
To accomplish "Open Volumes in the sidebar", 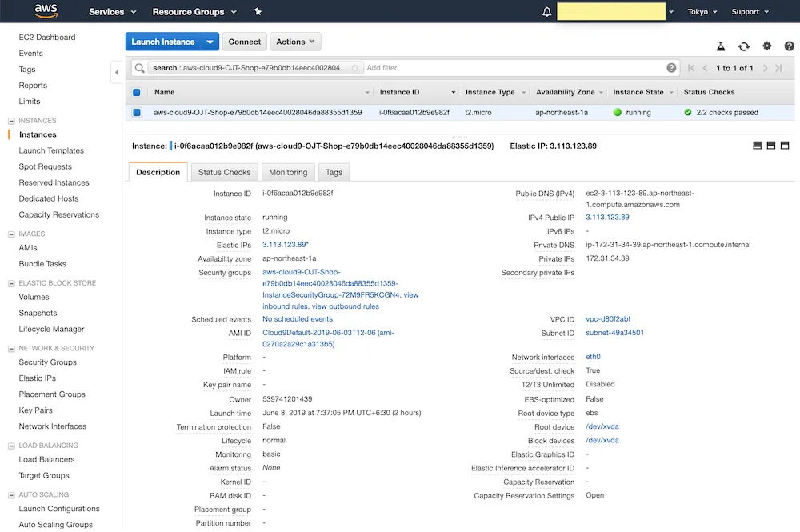I will coord(34,298).
